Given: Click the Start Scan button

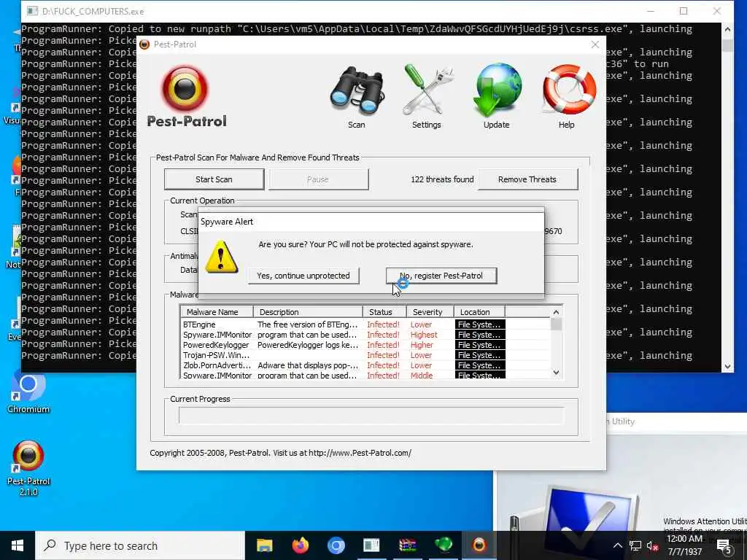Looking at the screenshot, I should pos(214,179).
